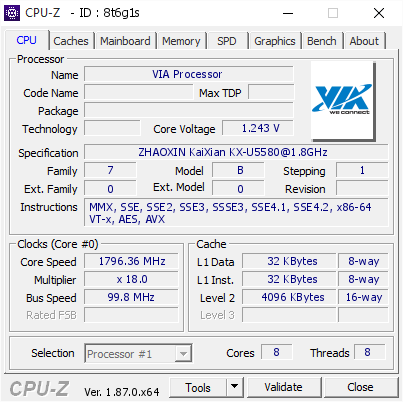Open the Tools dropdown arrow
This screenshot has height=402, width=403.
click(x=235, y=387)
